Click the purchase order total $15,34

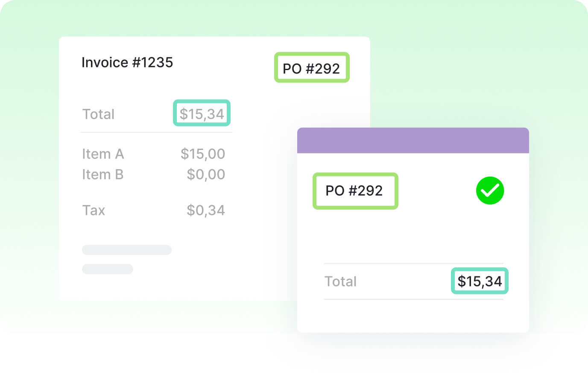click(x=480, y=281)
